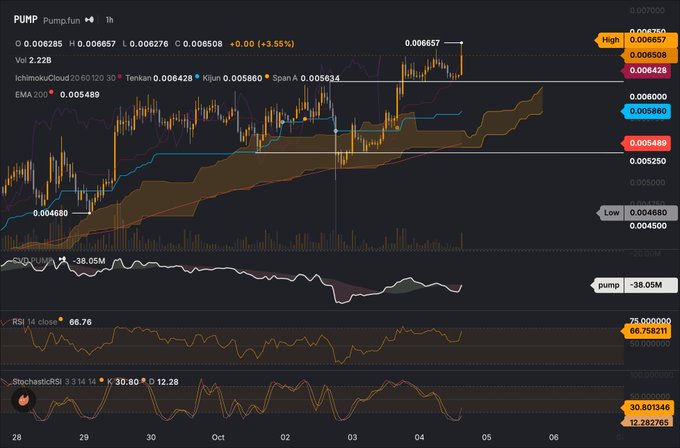This screenshot has height=448, width=680.
Task: Click the CVD value -38.05M in legend
Action: (88, 261)
